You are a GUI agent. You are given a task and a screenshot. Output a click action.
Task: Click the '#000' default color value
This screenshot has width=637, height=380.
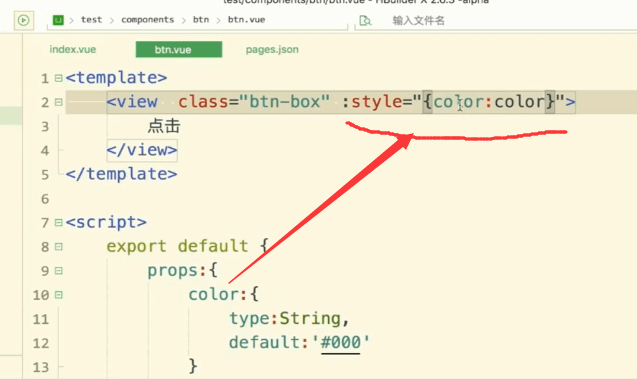[x=340, y=342]
